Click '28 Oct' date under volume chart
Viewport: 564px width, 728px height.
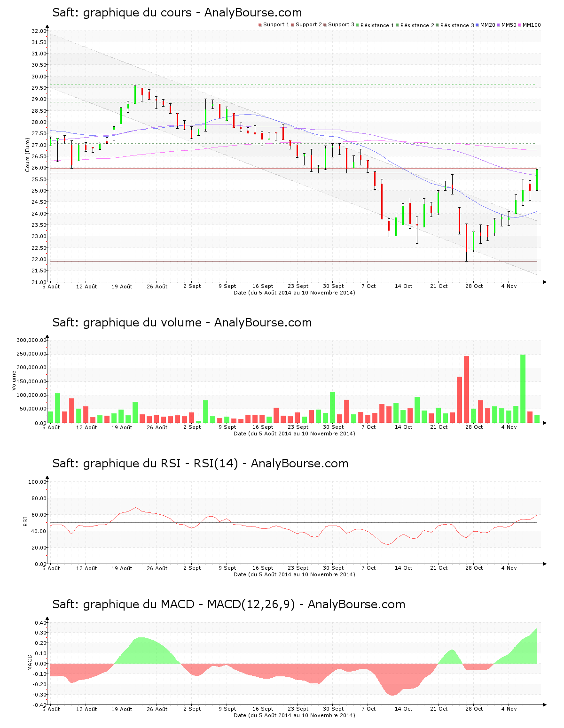[474, 427]
